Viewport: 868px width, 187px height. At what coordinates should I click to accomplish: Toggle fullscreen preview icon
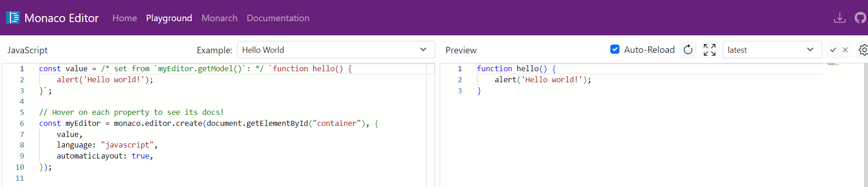(709, 50)
